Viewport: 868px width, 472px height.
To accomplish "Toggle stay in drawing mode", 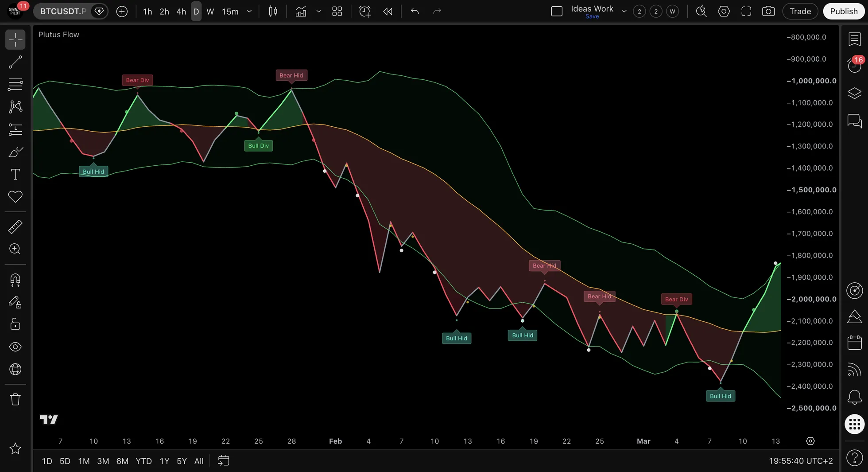I will click(15, 302).
